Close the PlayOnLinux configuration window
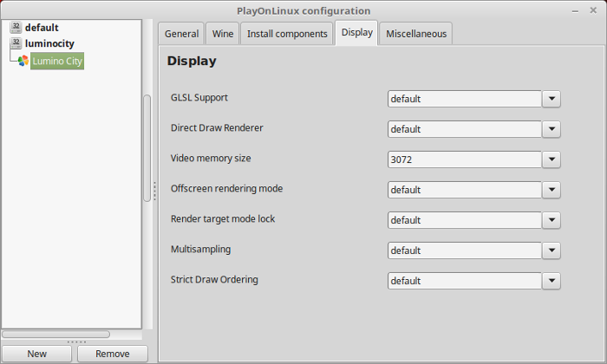This screenshot has width=607, height=364. (x=593, y=10)
